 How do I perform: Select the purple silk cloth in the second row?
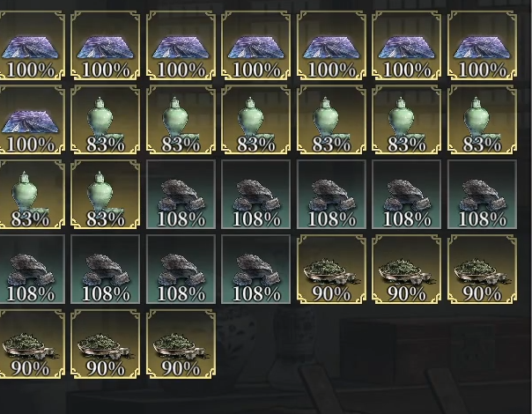[x=31, y=120]
